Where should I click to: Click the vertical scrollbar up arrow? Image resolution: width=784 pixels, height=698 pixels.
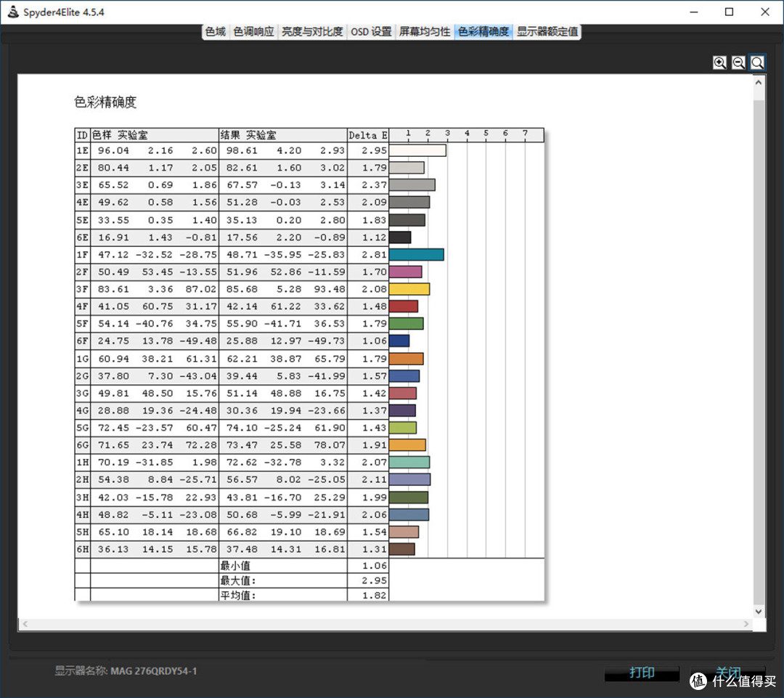click(759, 82)
